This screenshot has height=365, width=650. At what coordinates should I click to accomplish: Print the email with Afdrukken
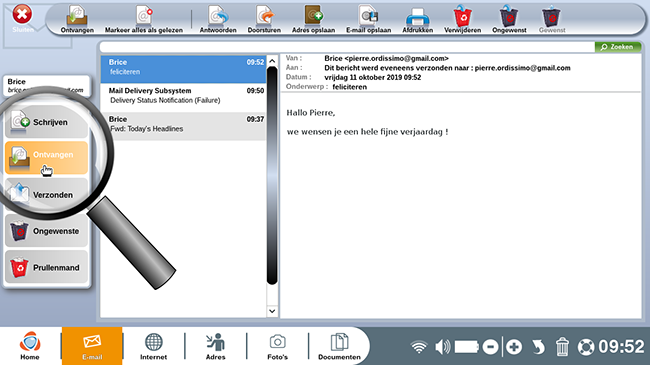pyautogui.click(x=417, y=19)
